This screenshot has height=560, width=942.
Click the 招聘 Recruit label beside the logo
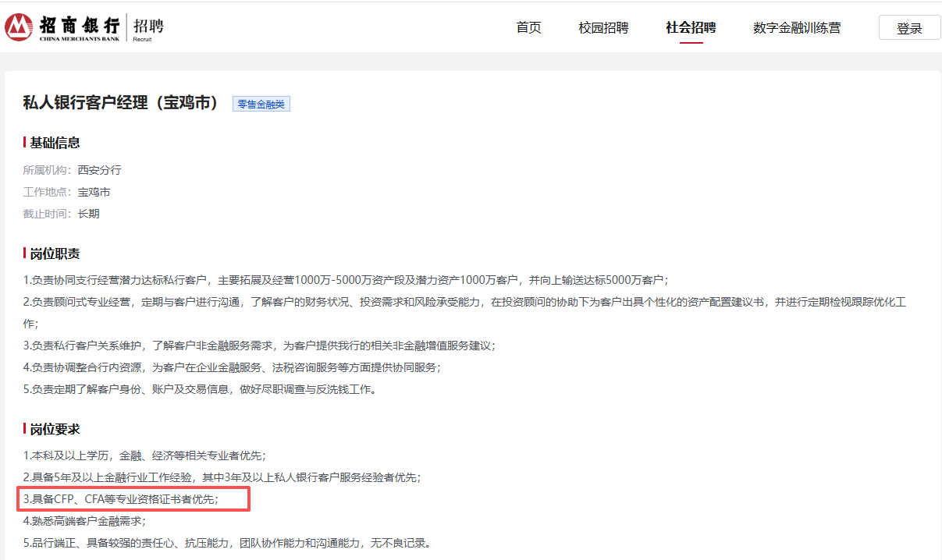(148, 27)
